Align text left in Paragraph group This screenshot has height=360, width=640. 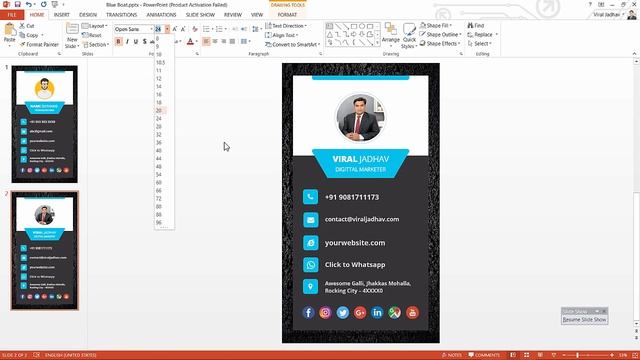point(206,41)
